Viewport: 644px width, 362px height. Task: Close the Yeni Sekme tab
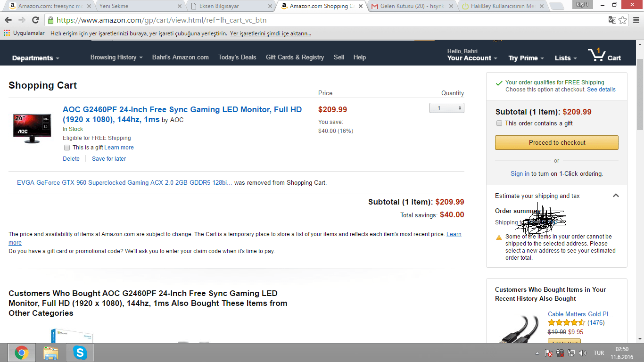click(x=179, y=6)
